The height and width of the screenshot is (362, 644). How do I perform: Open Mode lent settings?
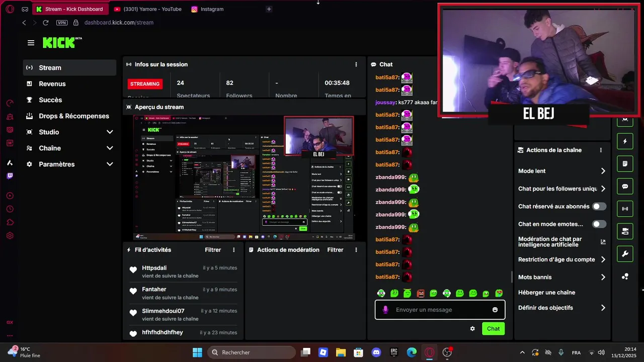pyautogui.click(x=561, y=171)
